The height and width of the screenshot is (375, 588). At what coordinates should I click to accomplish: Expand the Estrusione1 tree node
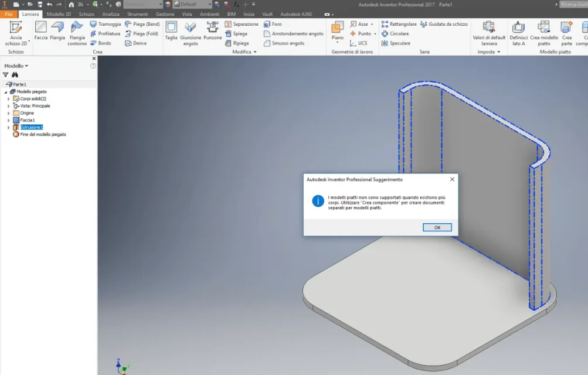click(x=9, y=127)
